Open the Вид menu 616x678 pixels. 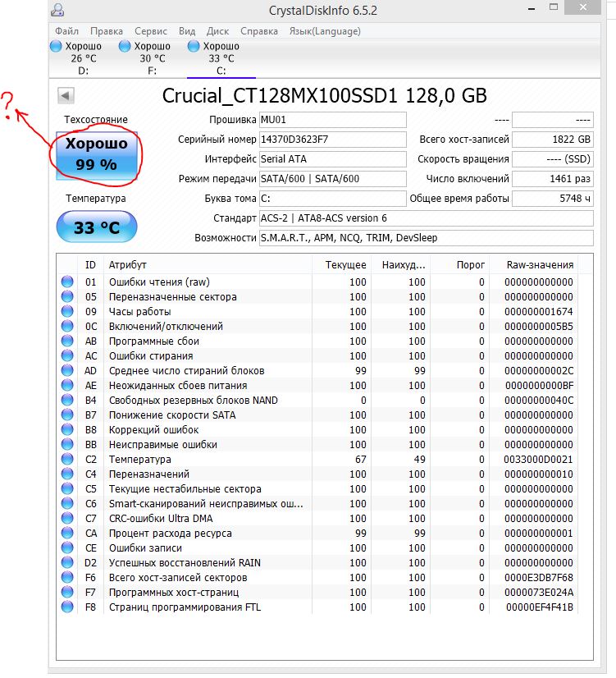click(187, 31)
